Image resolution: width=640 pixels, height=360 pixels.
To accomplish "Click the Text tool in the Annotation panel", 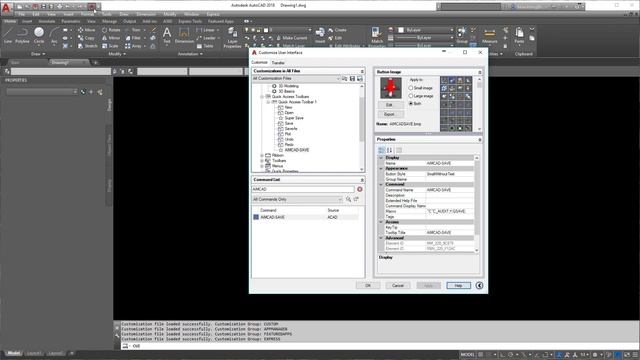I will 167,35.
